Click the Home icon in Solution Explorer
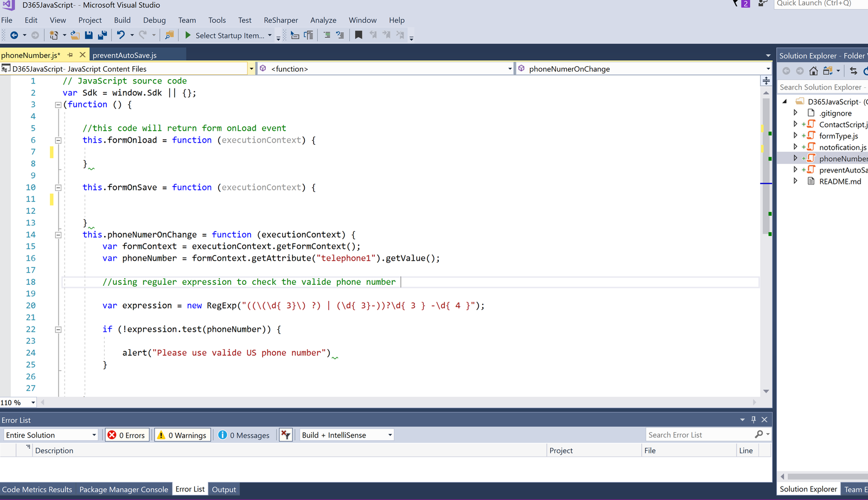This screenshot has width=868, height=500. (x=813, y=71)
